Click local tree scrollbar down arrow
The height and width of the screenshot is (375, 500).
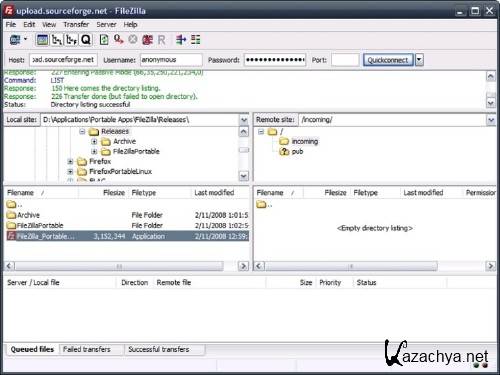244,176
